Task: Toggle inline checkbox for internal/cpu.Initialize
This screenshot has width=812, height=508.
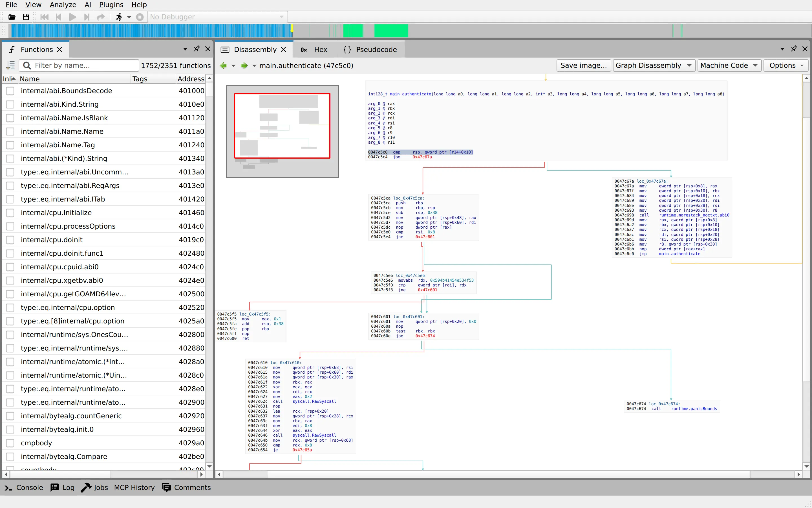Action: tap(10, 213)
